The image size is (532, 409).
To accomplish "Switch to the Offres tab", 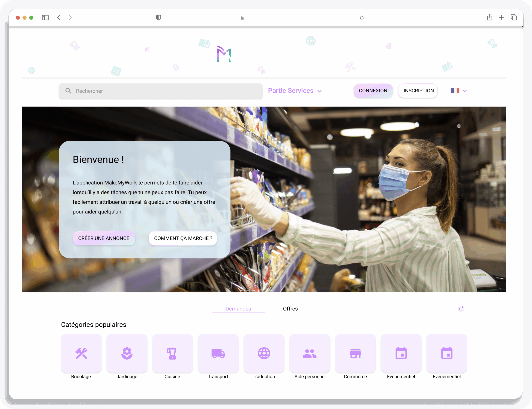I will click(x=290, y=309).
